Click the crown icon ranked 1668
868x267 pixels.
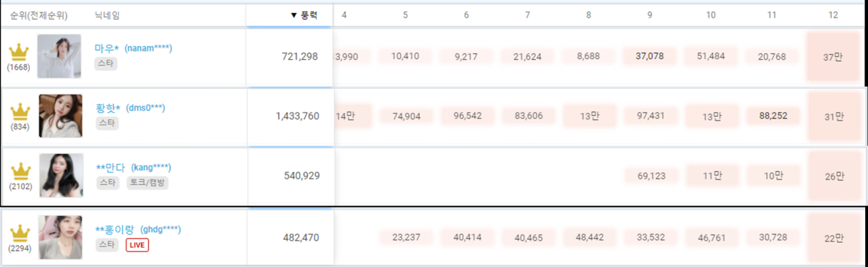(19, 52)
